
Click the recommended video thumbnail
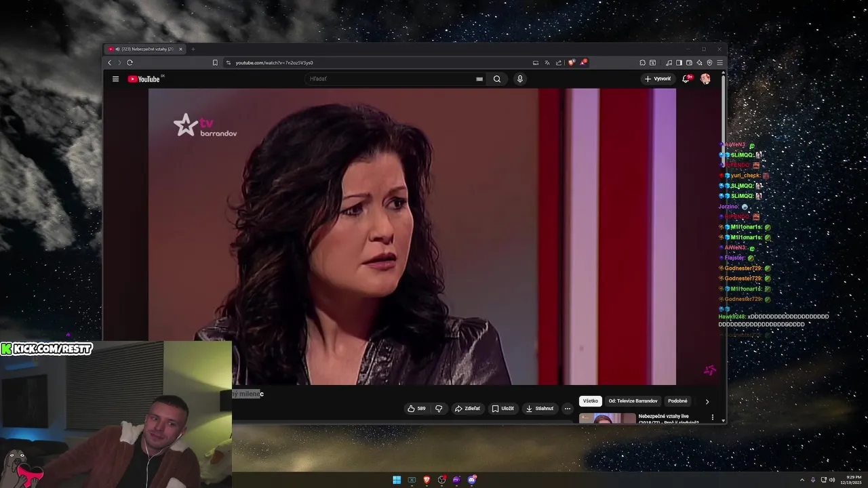(607, 418)
